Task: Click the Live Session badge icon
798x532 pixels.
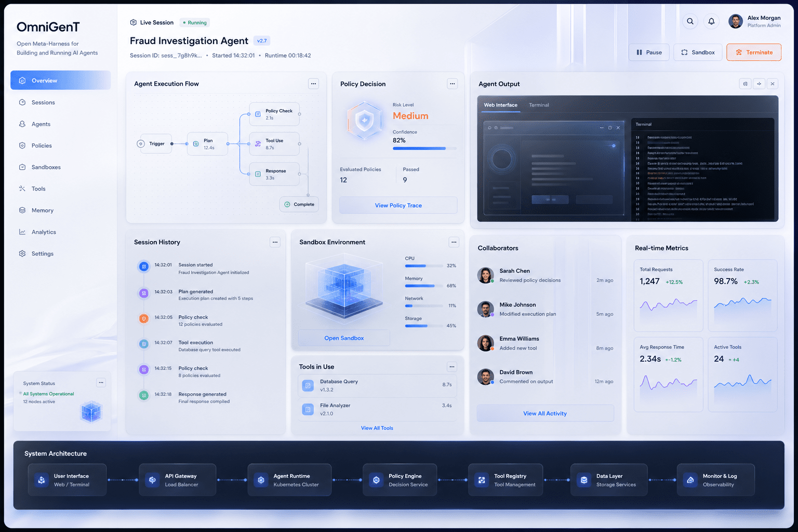Action: (134, 22)
